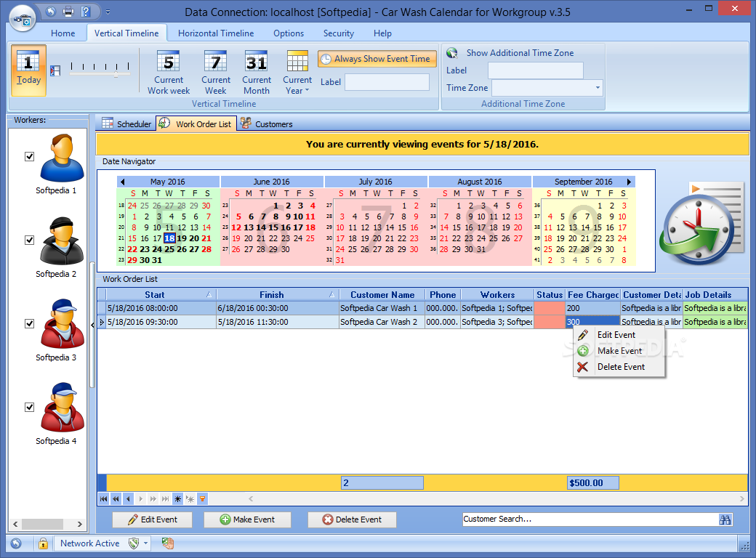Go to previous page of records
This screenshot has width=756, height=558.
pos(116,499)
